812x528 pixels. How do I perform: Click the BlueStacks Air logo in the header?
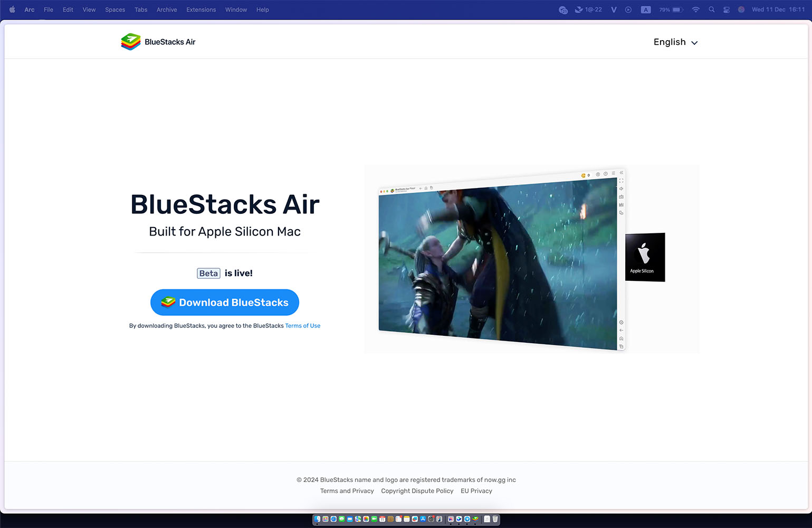tap(158, 42)
